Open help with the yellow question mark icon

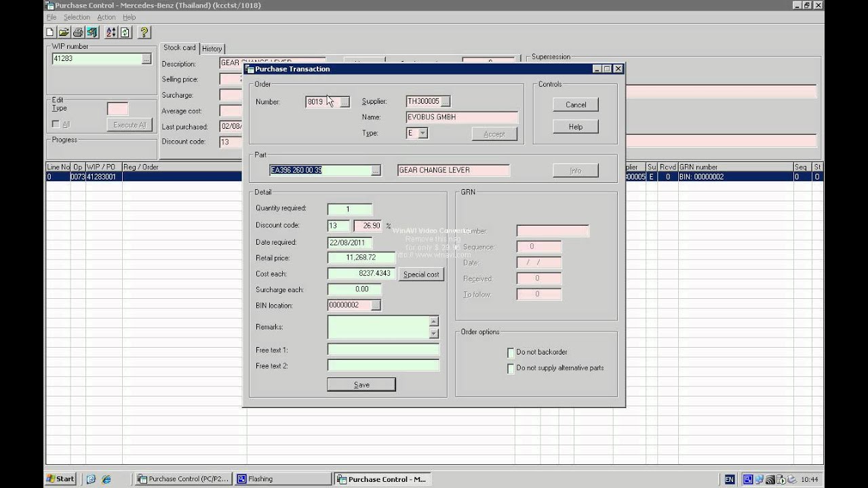(144, 32)
